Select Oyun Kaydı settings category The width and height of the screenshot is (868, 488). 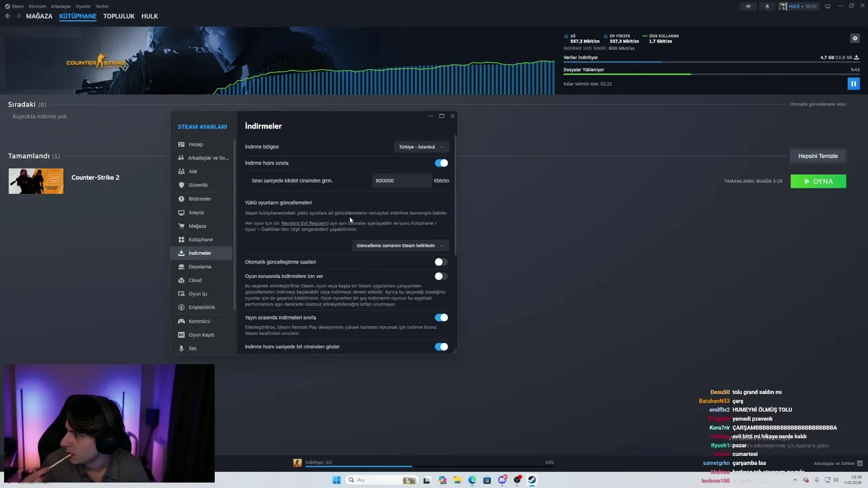(x=201, y=335)
